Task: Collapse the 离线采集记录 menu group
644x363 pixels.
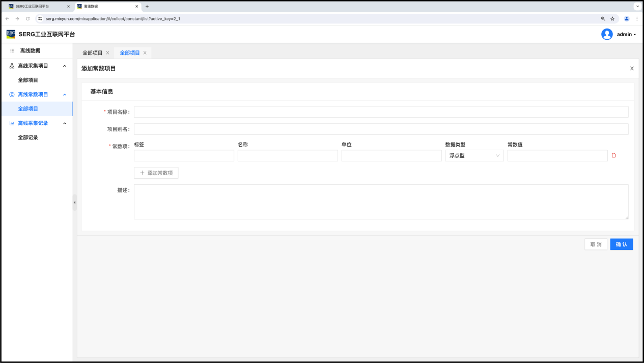Action: (65, 123)
